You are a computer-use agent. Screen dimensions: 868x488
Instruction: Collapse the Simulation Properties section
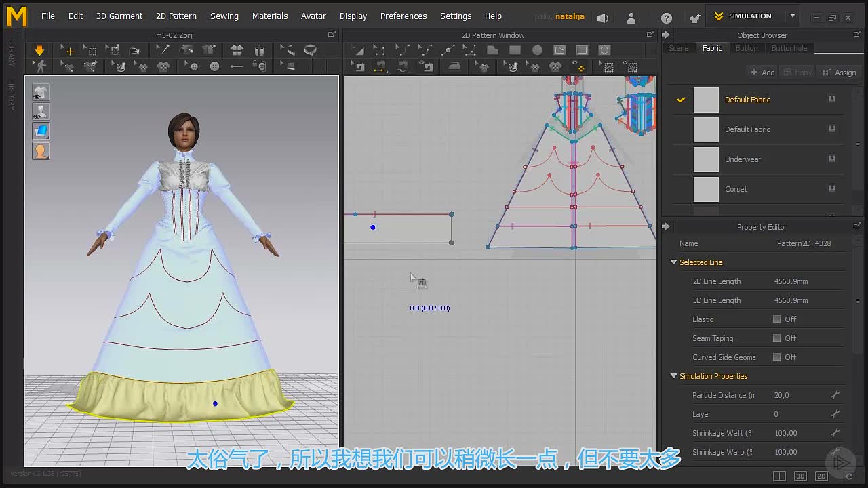(x=673, y=376)
